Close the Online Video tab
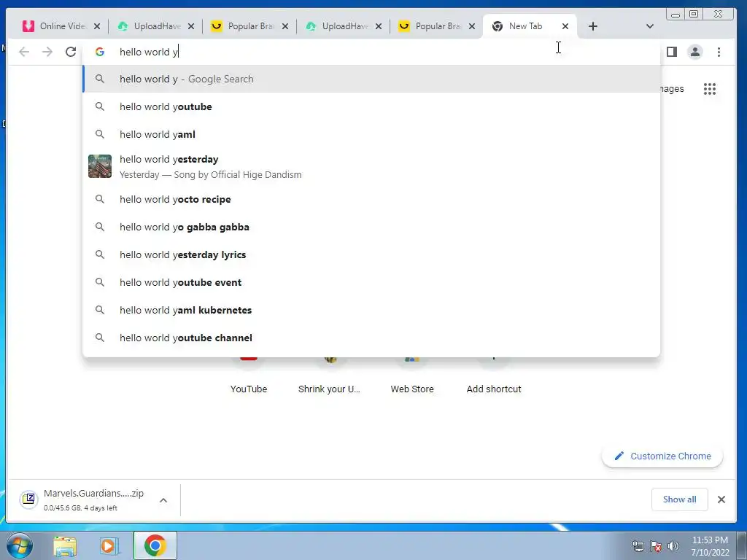The image size is (747, 560). (x=97, y=27)
